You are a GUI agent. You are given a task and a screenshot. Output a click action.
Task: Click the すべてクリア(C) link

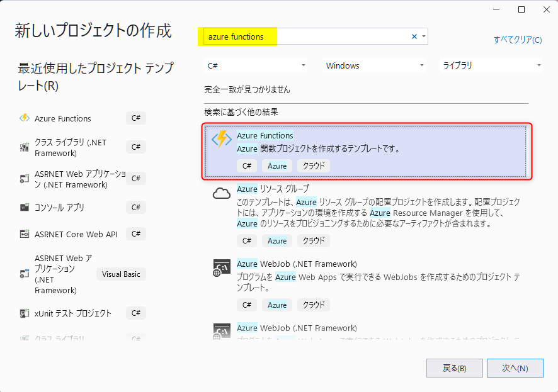(x=518, y=40)
